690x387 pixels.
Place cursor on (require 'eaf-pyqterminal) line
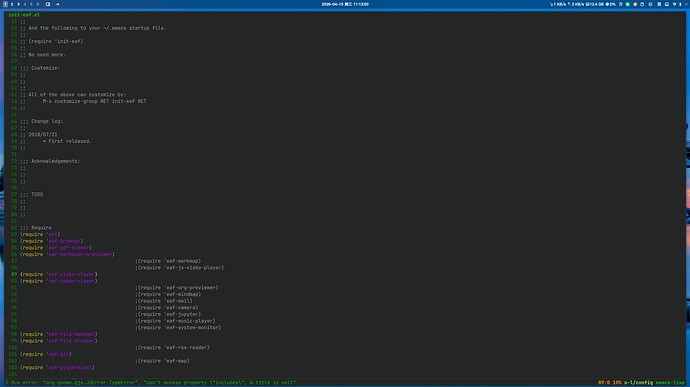(57, 367)
